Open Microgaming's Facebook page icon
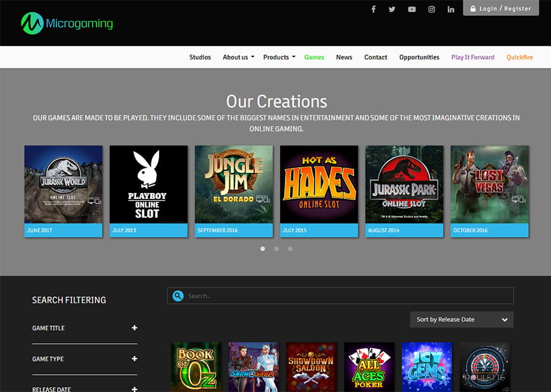This screenshot has height=392, width=551. coord(373,9)
